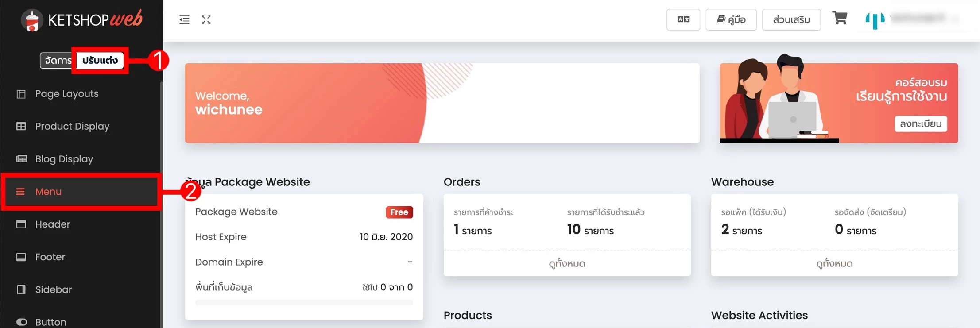
Task: Click the คู่มือ manual button
Action: coord(731,19)
